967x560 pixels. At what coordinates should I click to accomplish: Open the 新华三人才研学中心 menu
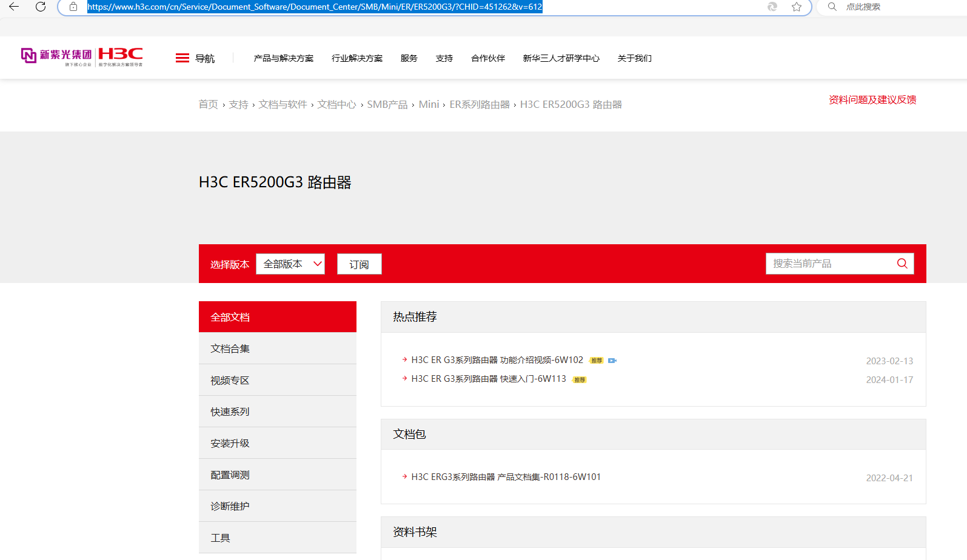pos(561,58)
